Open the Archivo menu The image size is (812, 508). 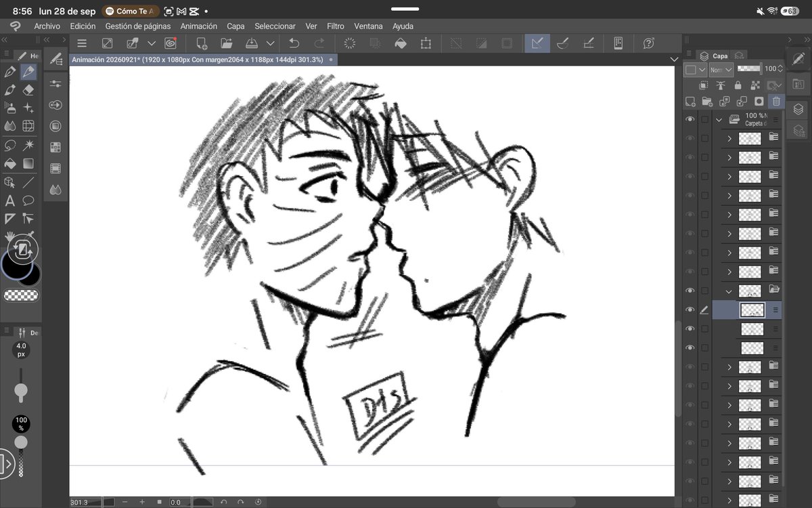(47, 26)
